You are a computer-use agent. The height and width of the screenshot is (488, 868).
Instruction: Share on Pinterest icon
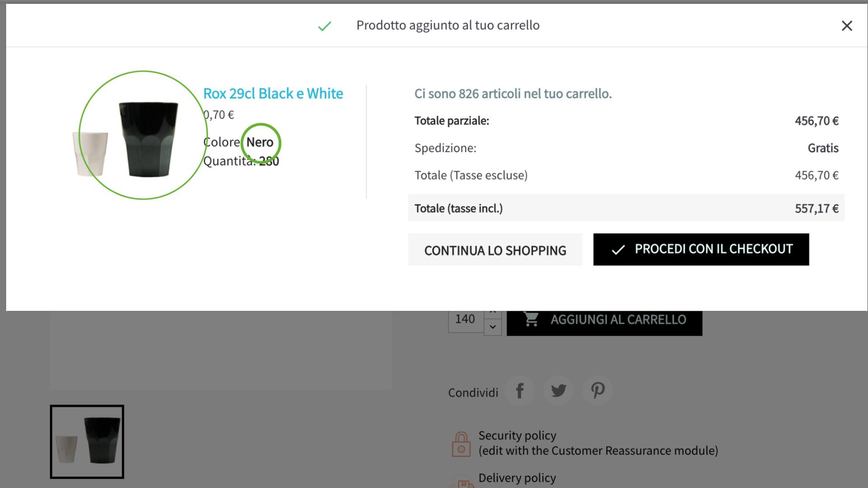(598, 390)
